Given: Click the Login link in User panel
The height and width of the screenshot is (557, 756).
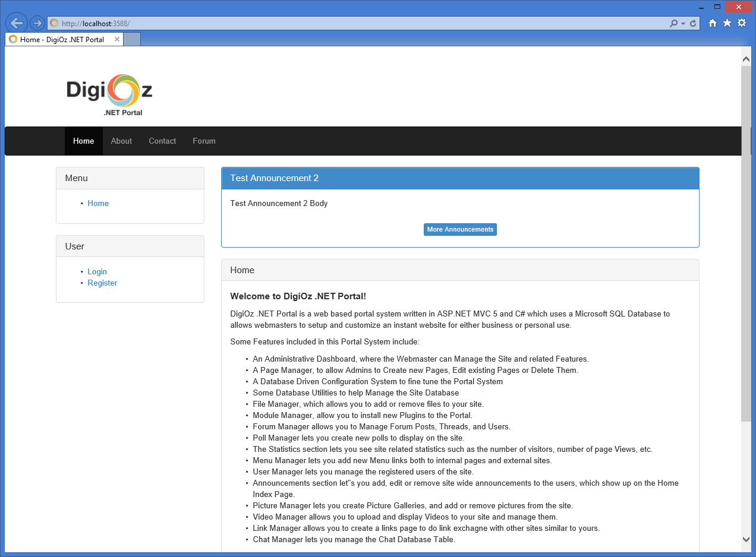Looking at the screenshot, I should (x=97, y=271).
